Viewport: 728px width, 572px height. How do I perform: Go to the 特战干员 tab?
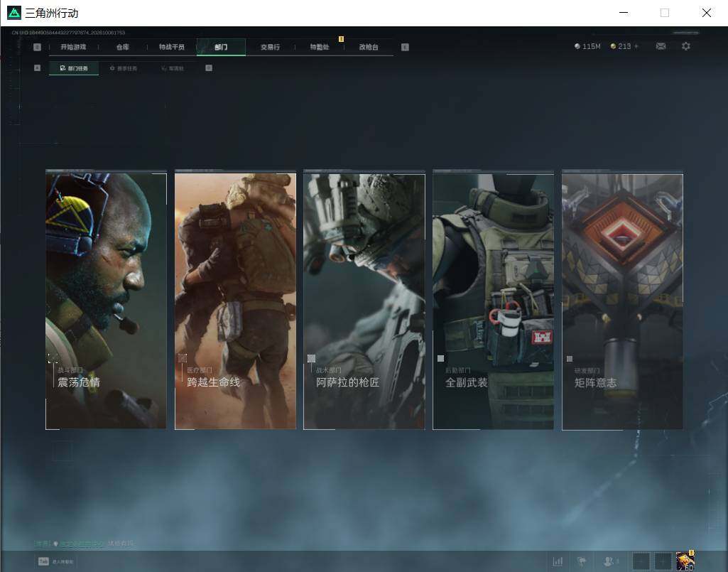tap(172, 47)
